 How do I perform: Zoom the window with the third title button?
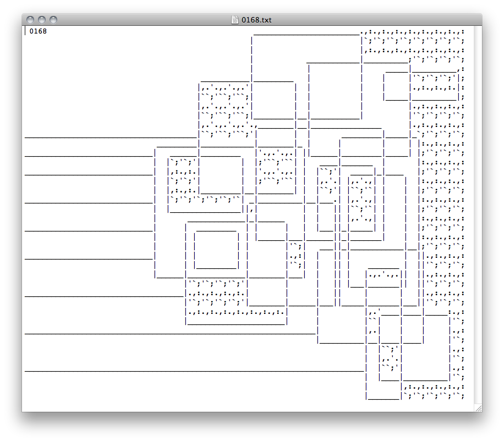pos(53,20)
